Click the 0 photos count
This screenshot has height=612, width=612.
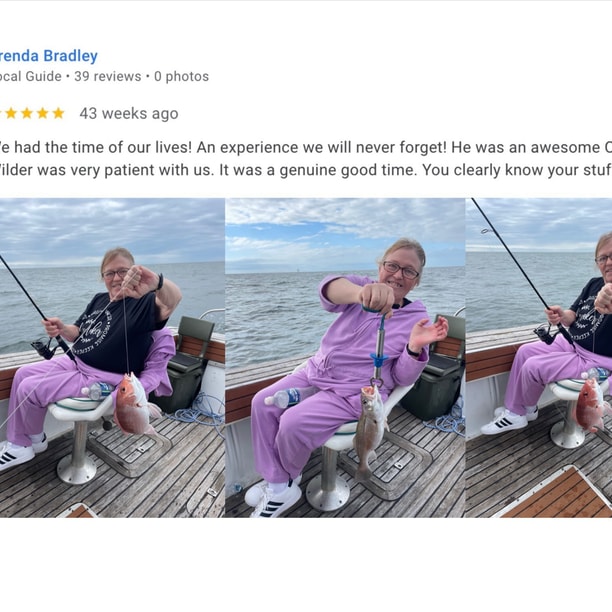181,76
